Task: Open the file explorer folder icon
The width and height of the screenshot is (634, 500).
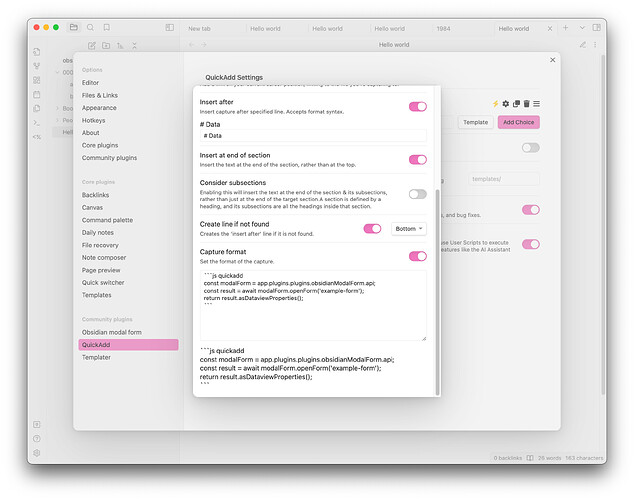Action: [74, 27]
